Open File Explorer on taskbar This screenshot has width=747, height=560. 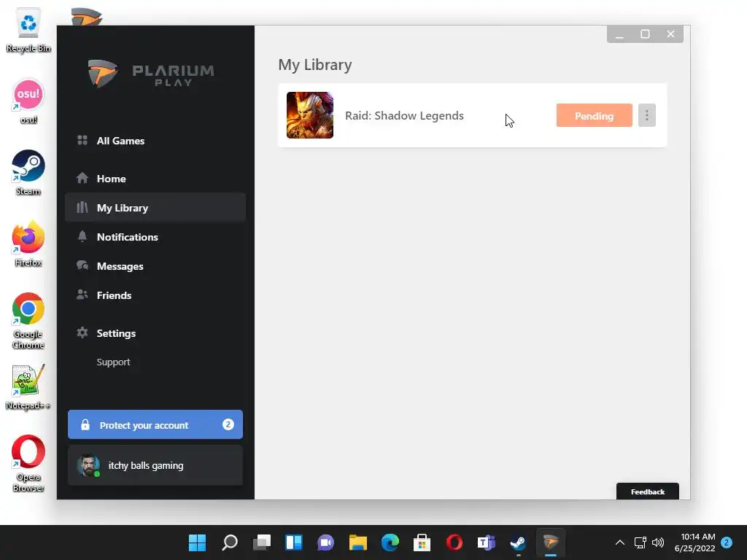point(357,542)
